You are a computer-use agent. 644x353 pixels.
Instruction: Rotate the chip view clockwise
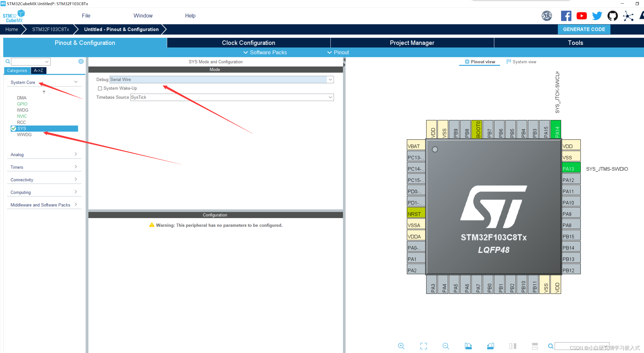point(468,346)
